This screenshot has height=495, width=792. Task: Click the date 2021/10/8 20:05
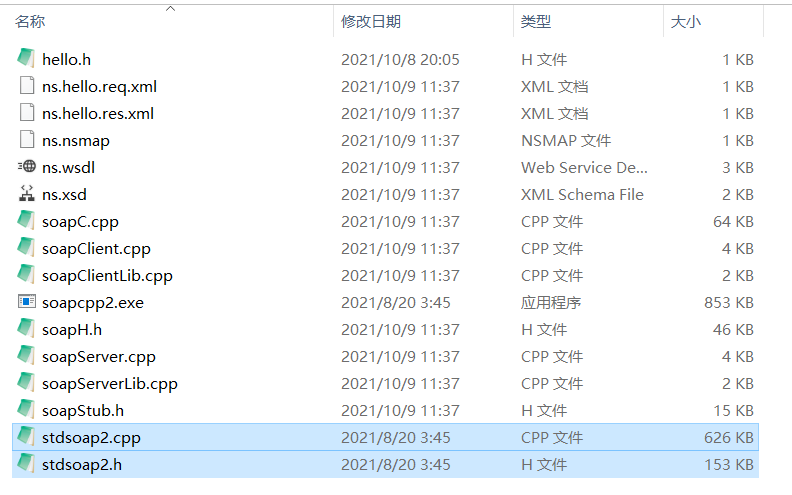(x=400, y=60)
